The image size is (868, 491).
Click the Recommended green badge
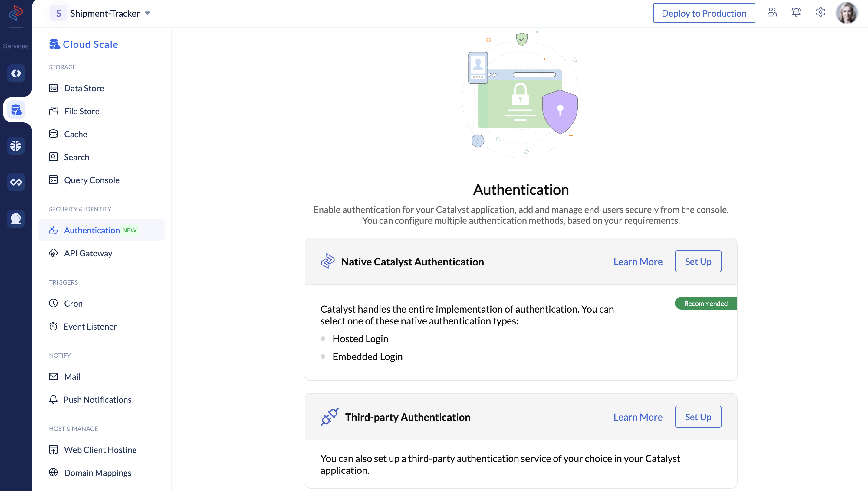point(706,303)
